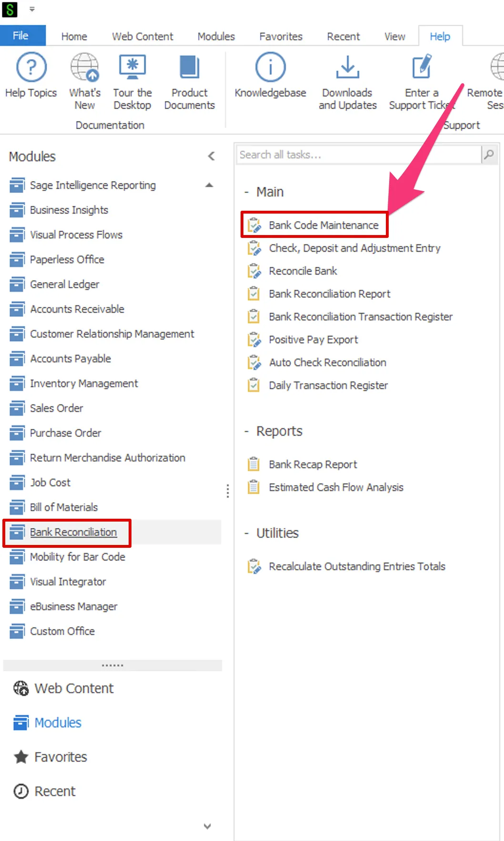Image resolution: width=504 pixels, height=841 pixels.
Task: Open Help Topics icon
Action: click(x=31, y=67)
